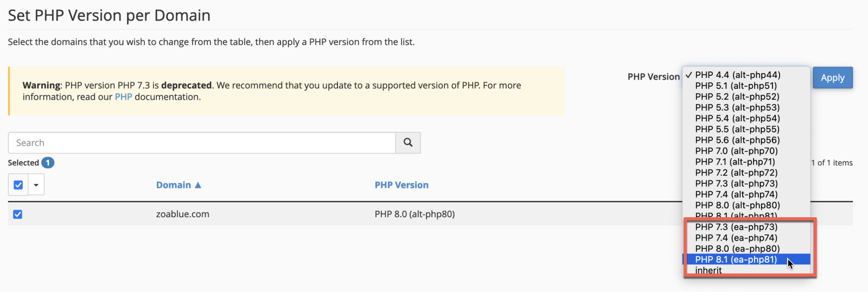Sort table by PHP Version column
Image resolution: width=868 pixels, height=292 pixels.
click(x=401, y=185)
